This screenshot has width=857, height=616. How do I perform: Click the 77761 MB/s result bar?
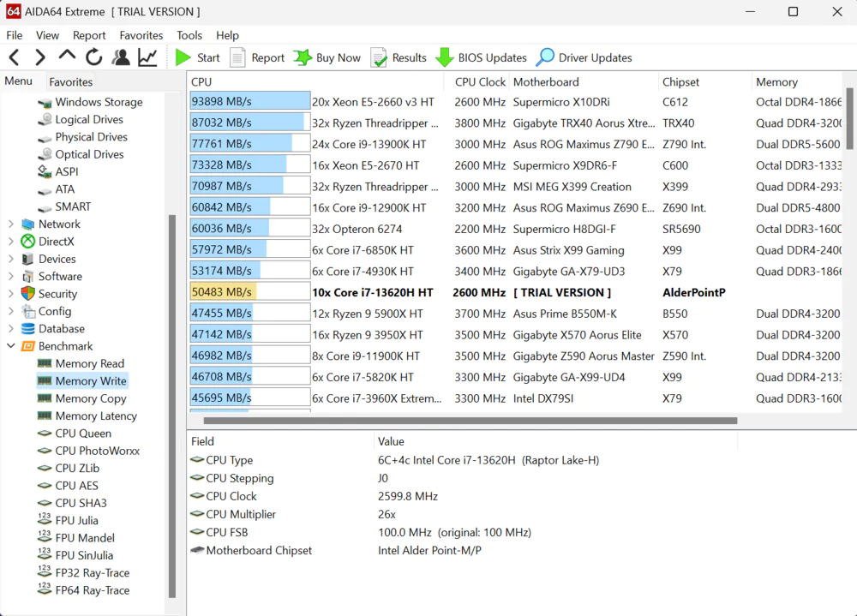pyautogui.click(x=249, y=144)
